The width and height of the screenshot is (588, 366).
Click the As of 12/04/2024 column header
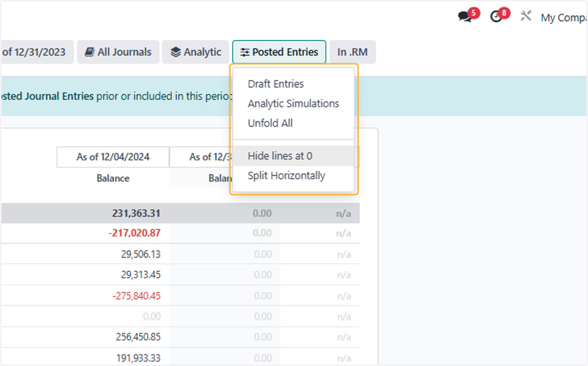click(113, 157)
